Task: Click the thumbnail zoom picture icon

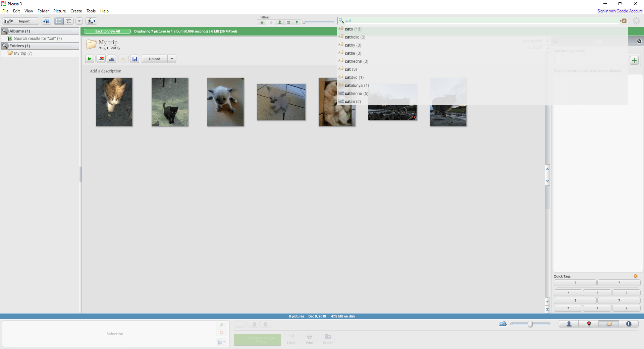Action: pyautogui.click(x=503, y=324)
